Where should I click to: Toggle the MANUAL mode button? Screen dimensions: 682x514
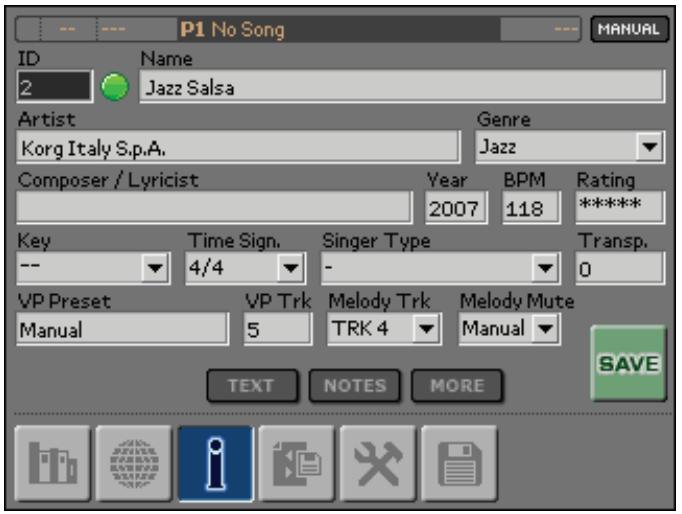(x=629, y=29)
